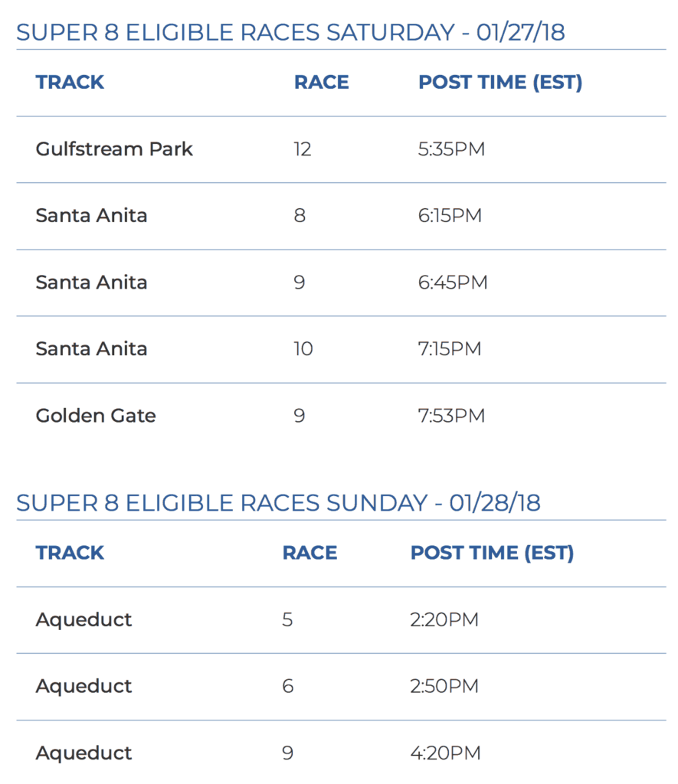Click Saturday POST TIME (EST) column header

[x=500, y=82]
